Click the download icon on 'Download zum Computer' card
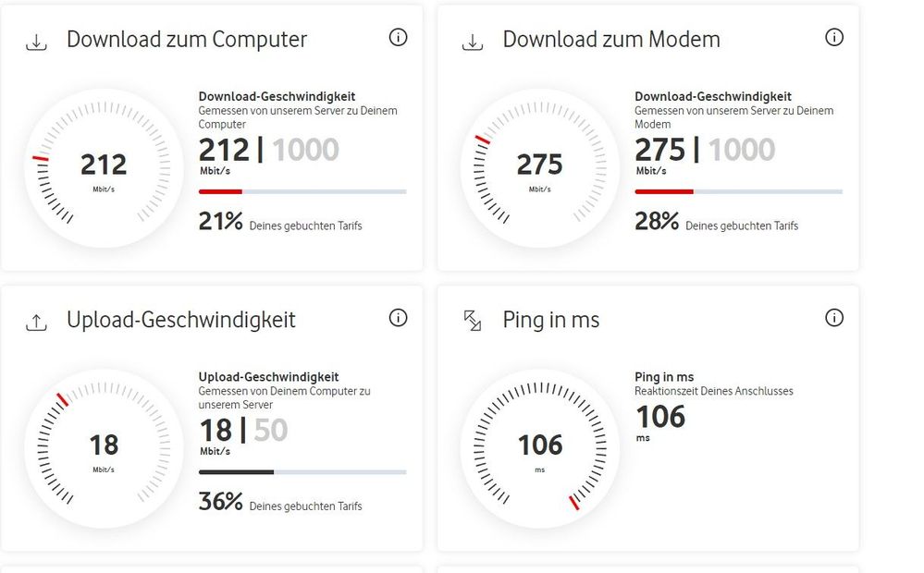Viewport: 924px width, 573px height. click(36, 39)
